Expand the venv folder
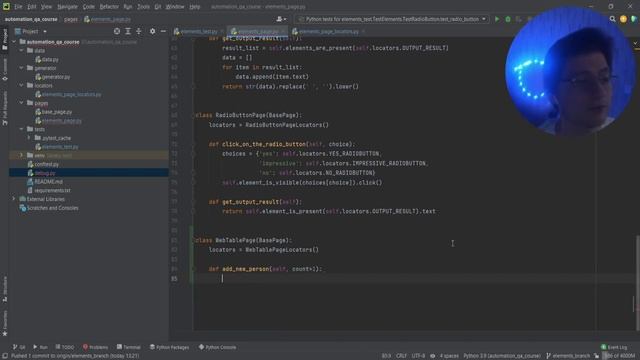This screenshot has width=640, height=360. pos(22,155)
